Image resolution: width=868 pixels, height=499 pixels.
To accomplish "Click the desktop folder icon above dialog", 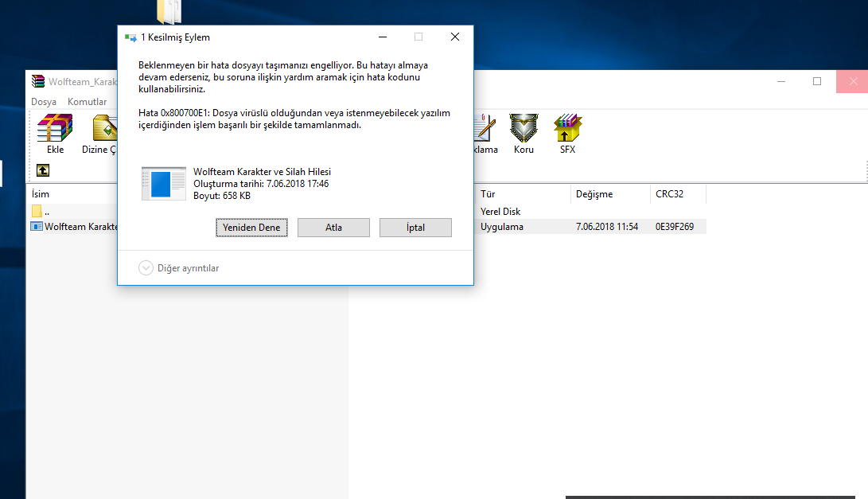I will coord(169,12).
